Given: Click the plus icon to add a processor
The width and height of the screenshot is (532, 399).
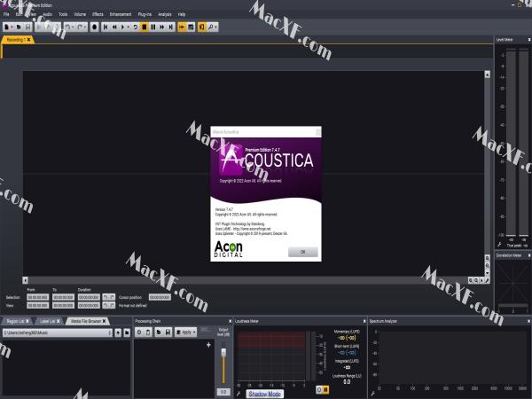Looking at the screenshot, I should (x=208, y=345).
